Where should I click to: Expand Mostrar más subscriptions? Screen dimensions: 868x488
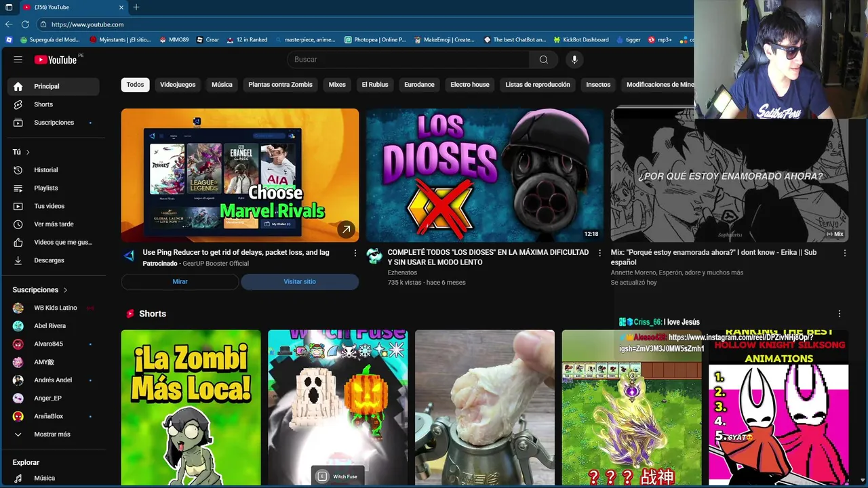click(54, 434)
